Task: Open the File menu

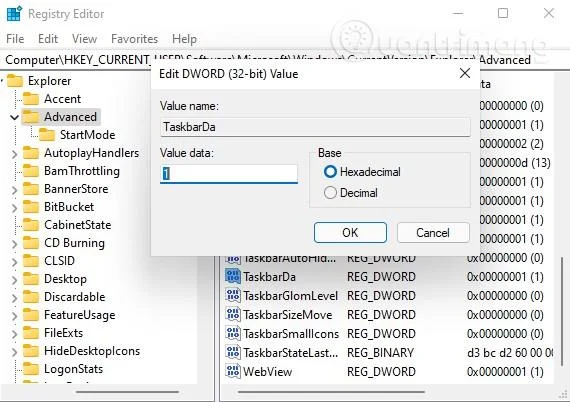Action: coord(15,39)
